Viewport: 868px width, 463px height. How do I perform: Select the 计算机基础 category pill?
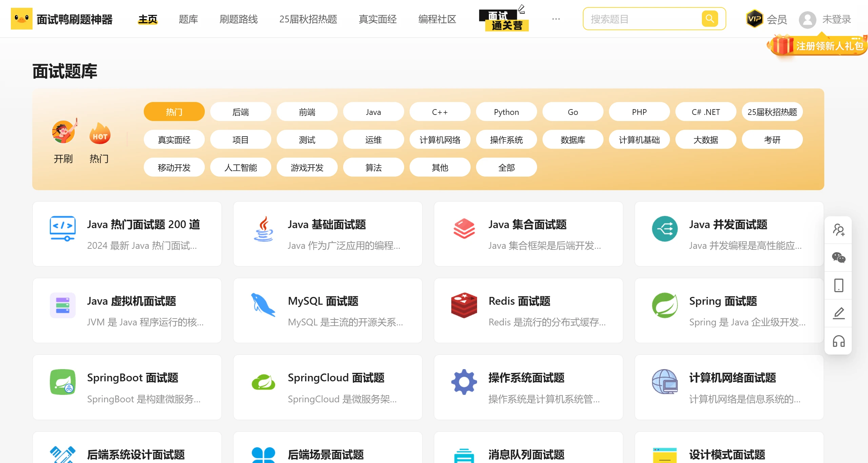(x=639, y=140)
